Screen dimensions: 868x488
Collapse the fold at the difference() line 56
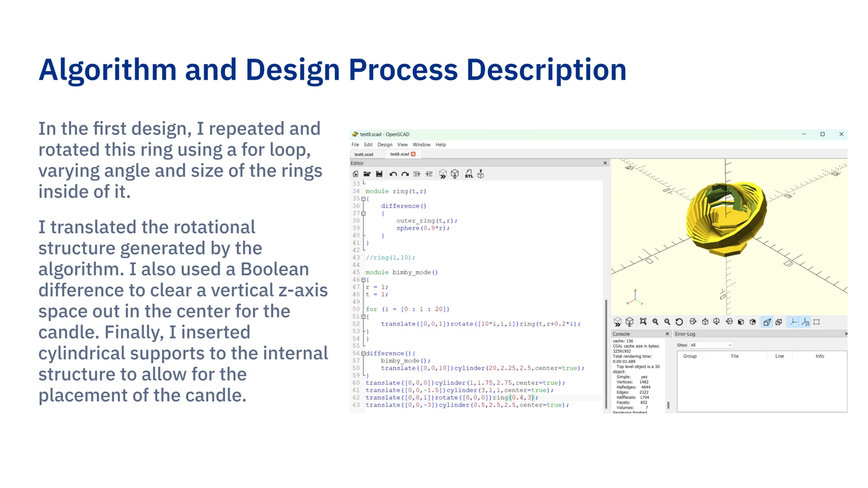point(363,354)
